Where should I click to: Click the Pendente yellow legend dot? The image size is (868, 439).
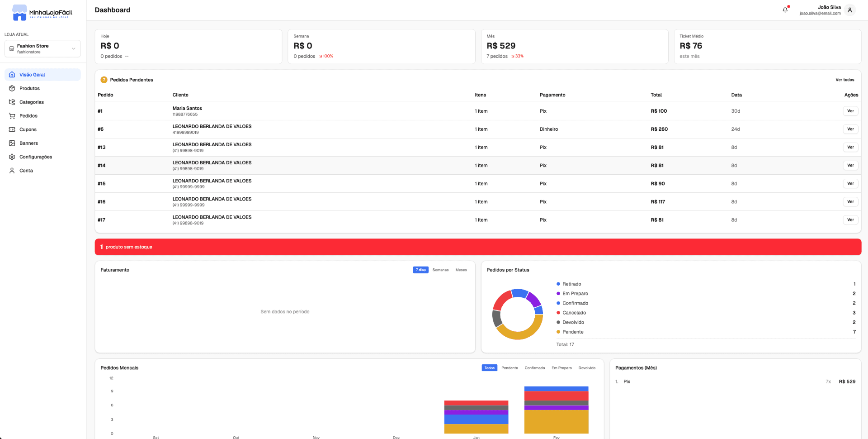pos(558,332)
